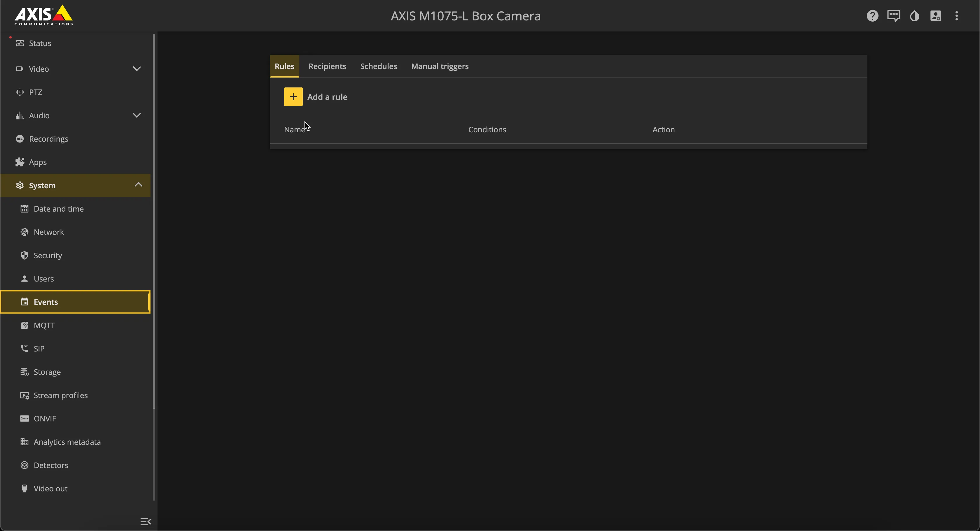This screenshot has width=980, height=531.
Task: Open the feedback chat bubble icon
Action: pos(894,16)
